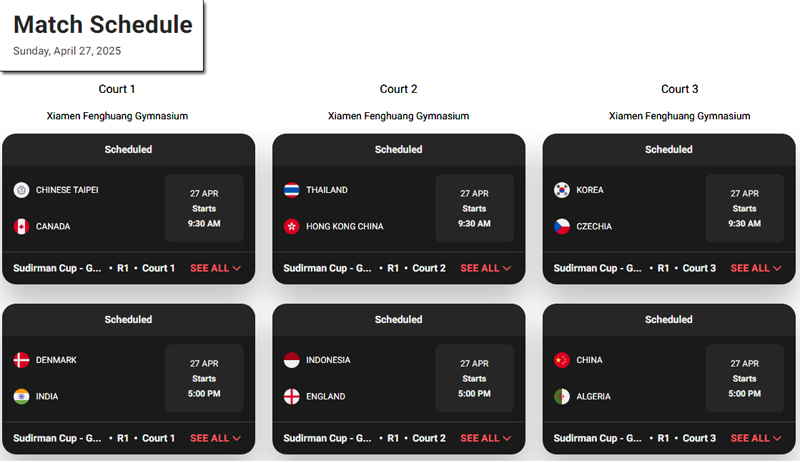800x463 pixels.
Task: Click the Indonesia vs England 5:00 PM start time box
Action: point(474,378)
